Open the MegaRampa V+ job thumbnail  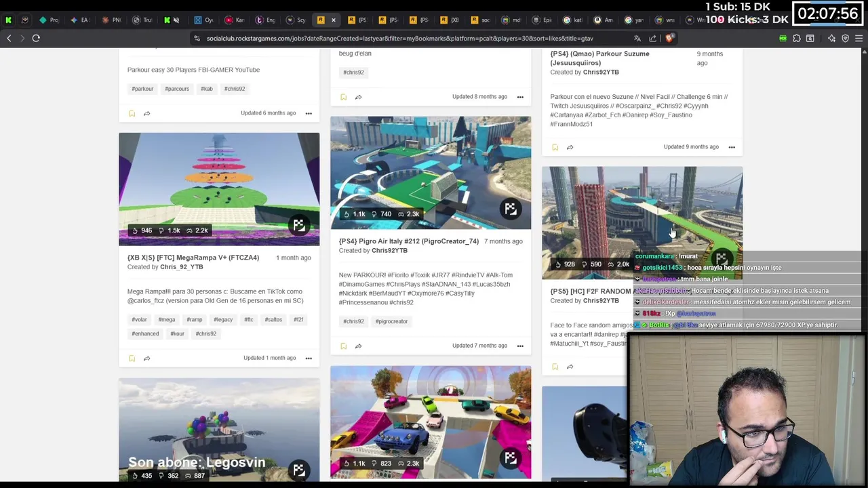click(x=219, y=189)
